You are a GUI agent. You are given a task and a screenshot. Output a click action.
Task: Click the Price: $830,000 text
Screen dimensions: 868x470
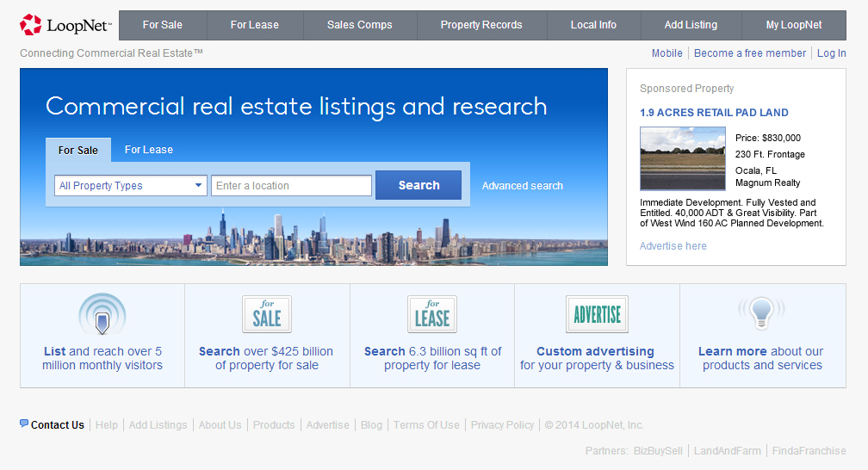click(768, 138)
